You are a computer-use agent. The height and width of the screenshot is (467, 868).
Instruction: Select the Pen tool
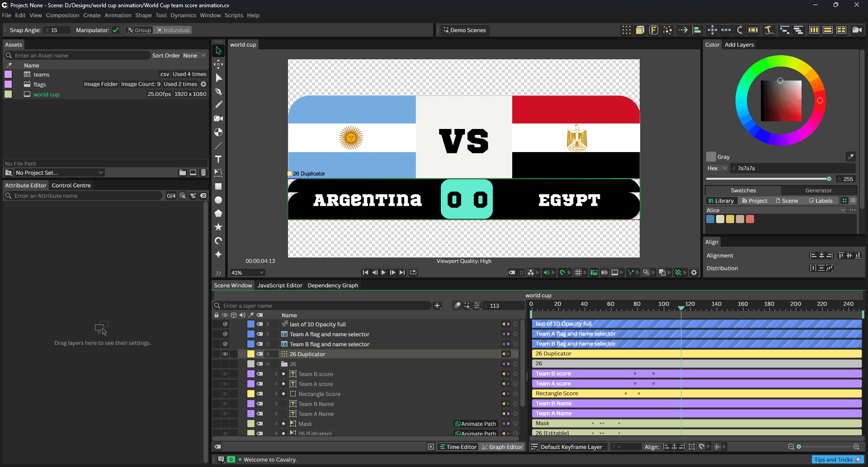(218, 91)
